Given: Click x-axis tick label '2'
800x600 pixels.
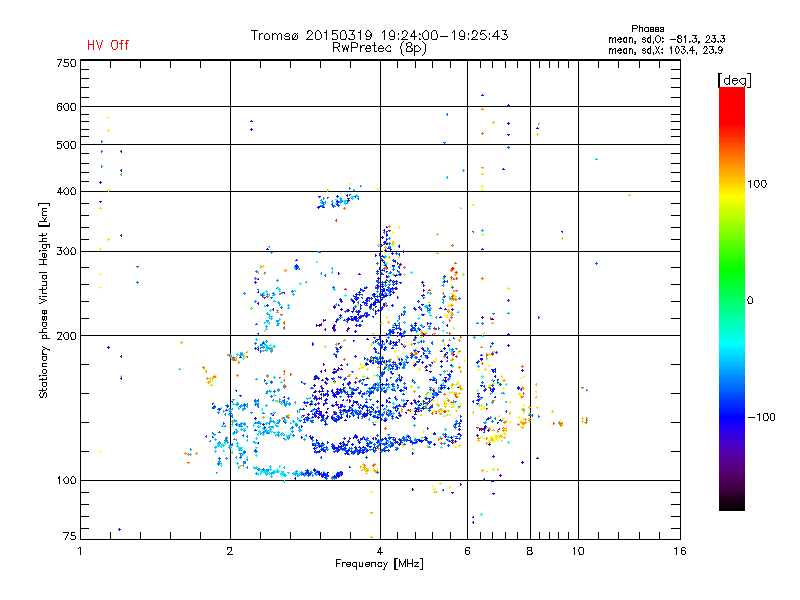Looking at the screenshot, I should click(230, 551).
